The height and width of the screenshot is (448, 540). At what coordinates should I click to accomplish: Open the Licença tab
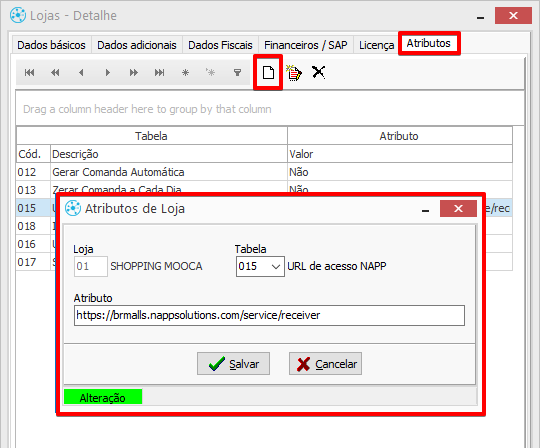376,45
